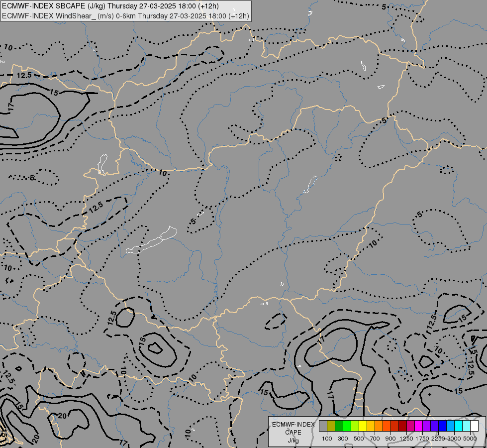Click the 1250 label under the legend
This screenshot has width=487, height=448.
[406, 439]
